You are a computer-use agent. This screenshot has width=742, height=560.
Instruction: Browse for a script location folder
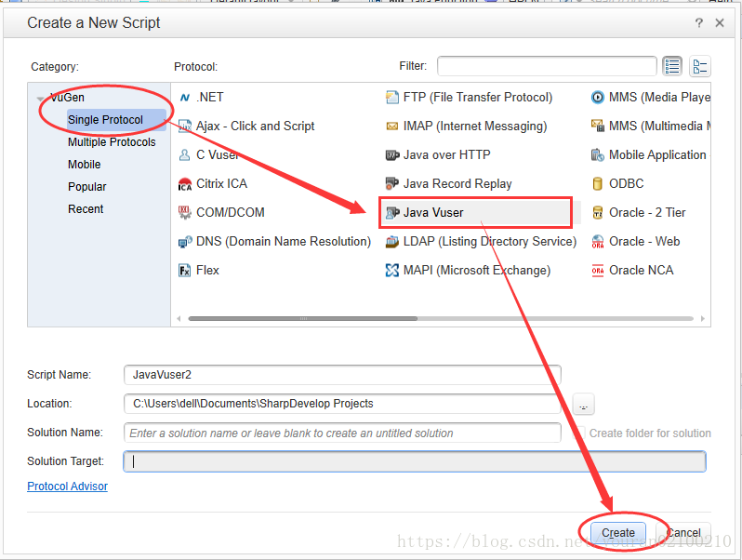pos(584,405)
